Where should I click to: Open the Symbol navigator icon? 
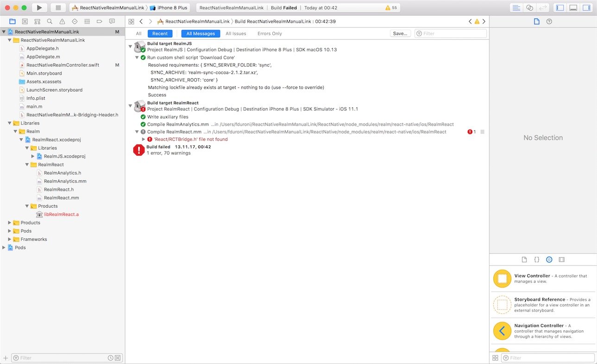(x=37, y=21)
